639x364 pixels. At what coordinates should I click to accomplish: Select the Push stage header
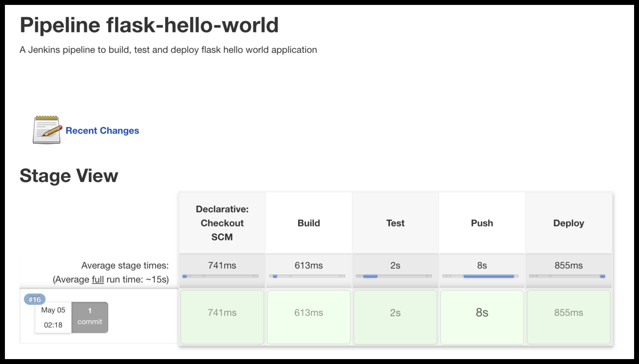[x=482, y=223]
